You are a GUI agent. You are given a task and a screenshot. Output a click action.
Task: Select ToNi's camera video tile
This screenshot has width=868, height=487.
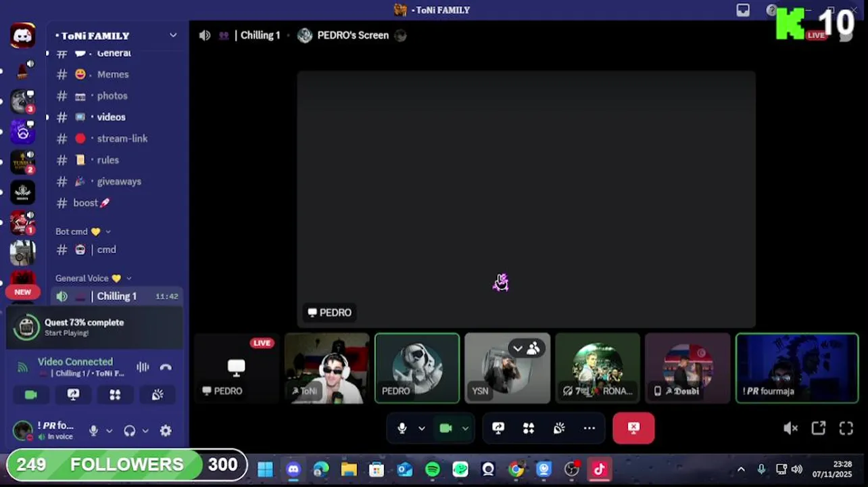[x=327, y=368]
